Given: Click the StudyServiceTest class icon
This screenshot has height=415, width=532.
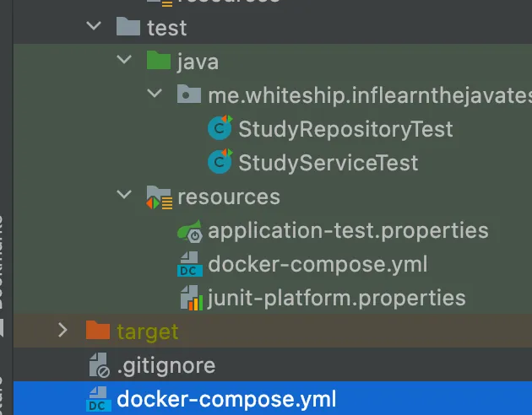Looking at the screenshot, I should coord(220,162).
